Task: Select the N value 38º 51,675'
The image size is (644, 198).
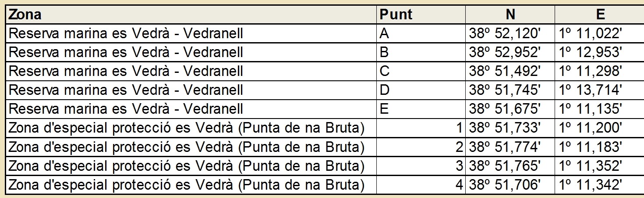Action: click(x=505, y=109)
